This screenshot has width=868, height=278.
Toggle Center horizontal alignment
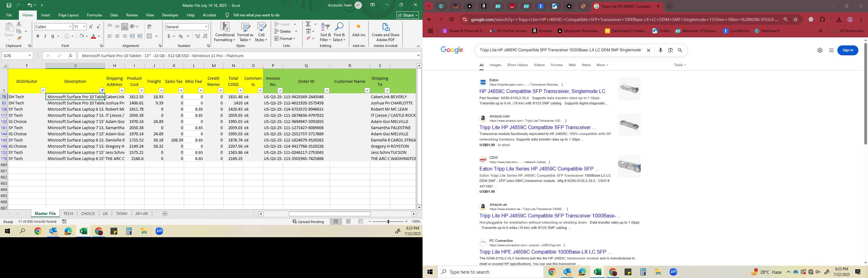click(117, 36)
